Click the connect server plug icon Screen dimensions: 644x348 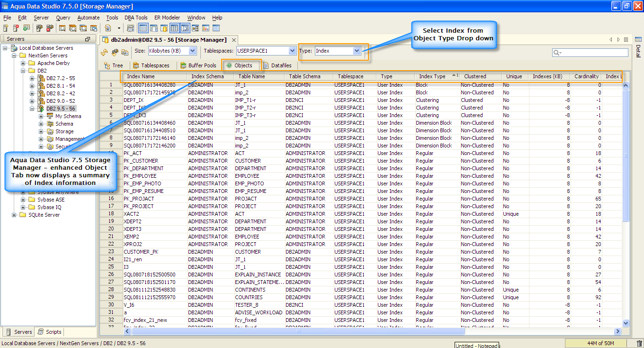(40, 28)
